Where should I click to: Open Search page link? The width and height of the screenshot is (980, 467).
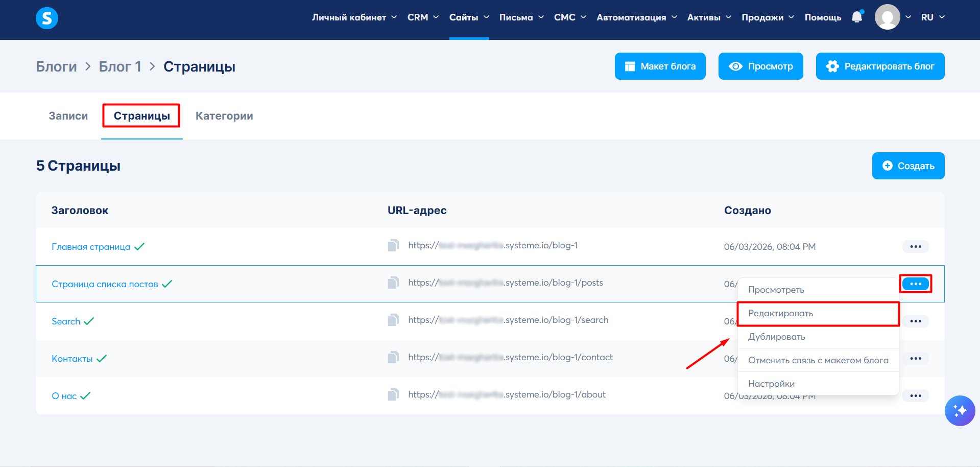coord(66,321)
